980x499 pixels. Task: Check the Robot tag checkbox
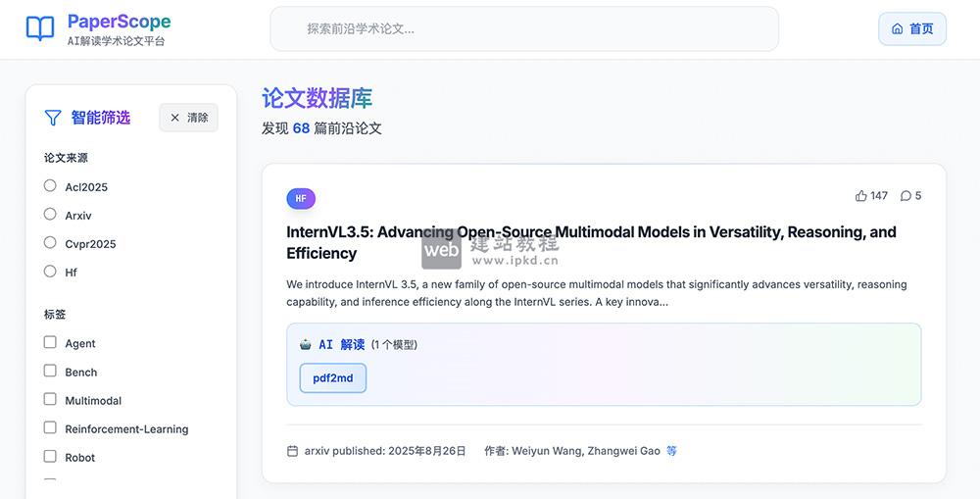50,457
